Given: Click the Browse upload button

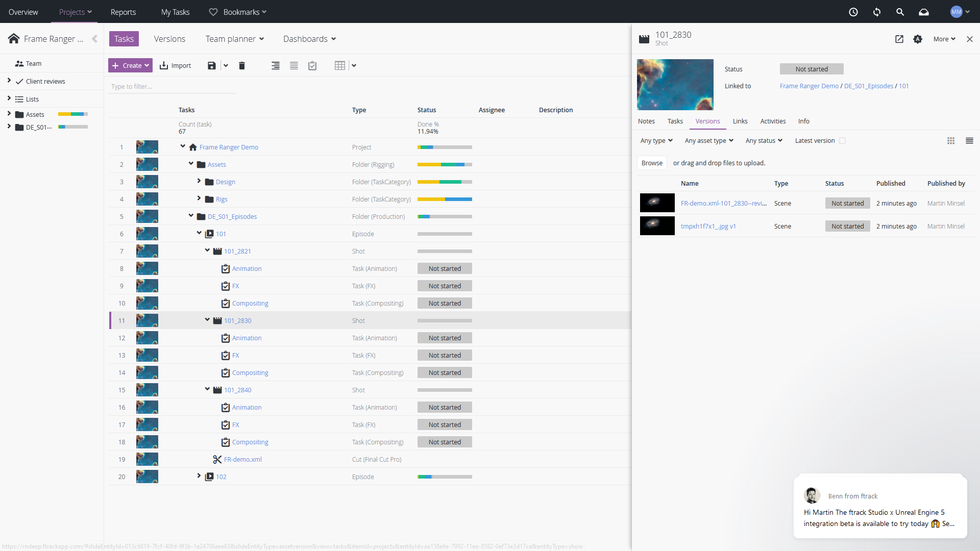Looking at the screenshot, I should point(652,163).
